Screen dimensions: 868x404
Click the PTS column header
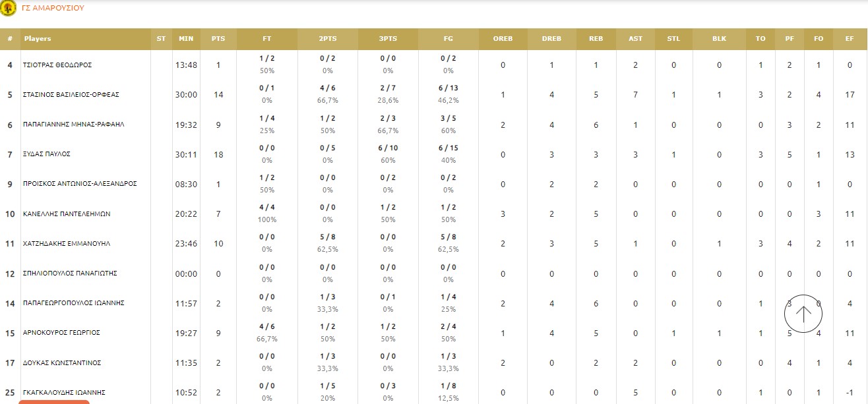(218, 39)
